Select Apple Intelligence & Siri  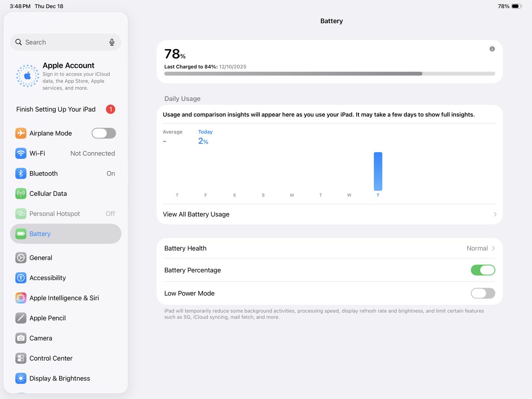(66, 298)
